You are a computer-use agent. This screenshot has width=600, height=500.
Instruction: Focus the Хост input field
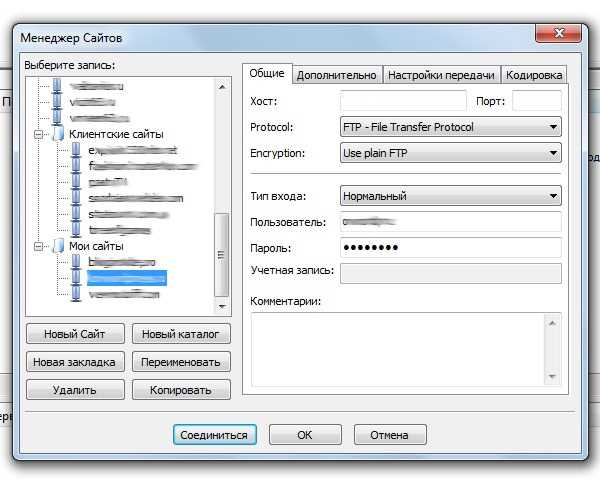(x=403, y=101)
